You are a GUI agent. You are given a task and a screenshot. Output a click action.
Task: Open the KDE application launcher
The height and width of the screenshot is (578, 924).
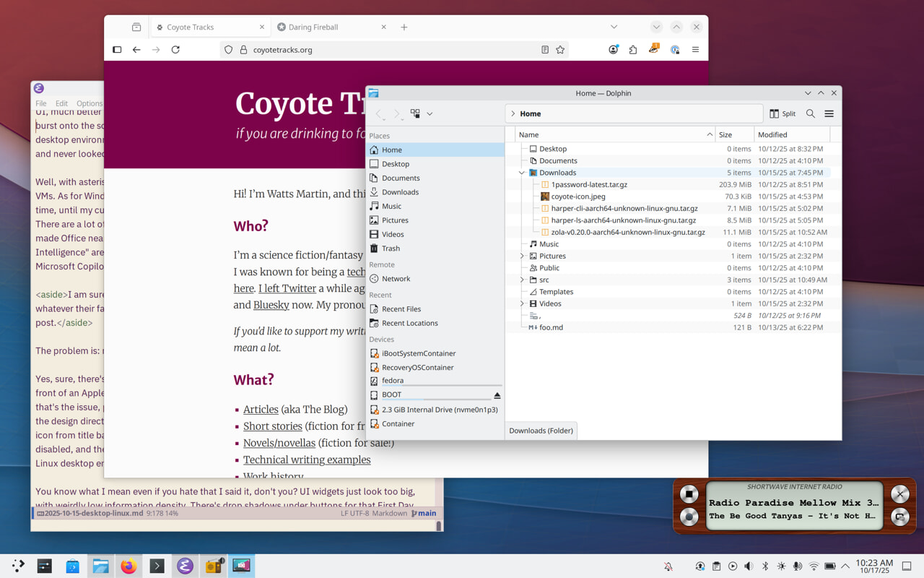(18, 566)
